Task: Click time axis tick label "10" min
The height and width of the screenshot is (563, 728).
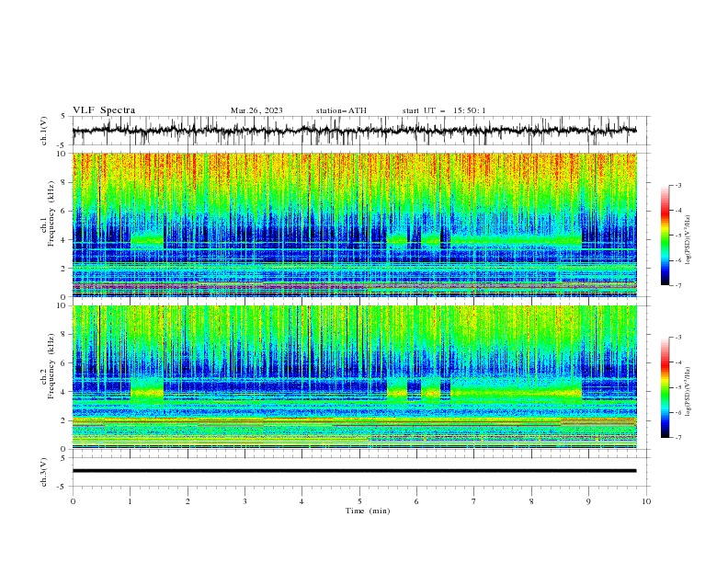Action: pos(646,501)
